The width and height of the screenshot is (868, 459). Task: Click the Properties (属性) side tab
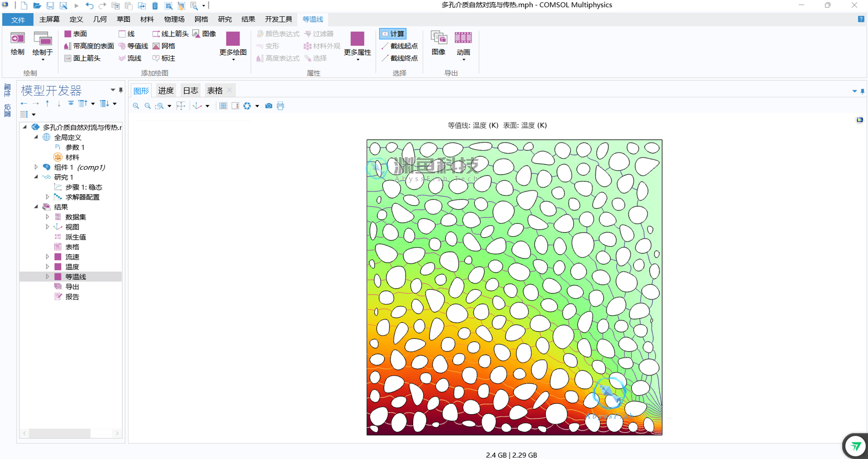pos(7,91)
